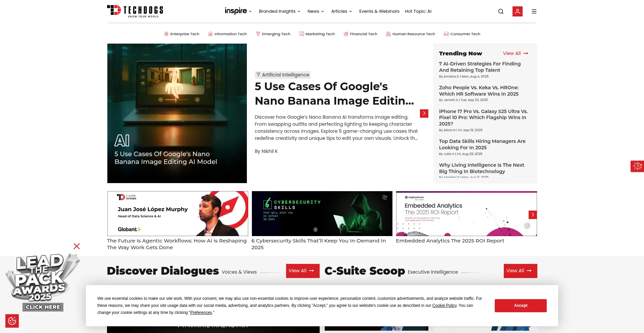The height and width of the screenshot is (333, 644).
Task: Click the TechDogs logo
Action: pyautogui.click(x=135, y=11)
